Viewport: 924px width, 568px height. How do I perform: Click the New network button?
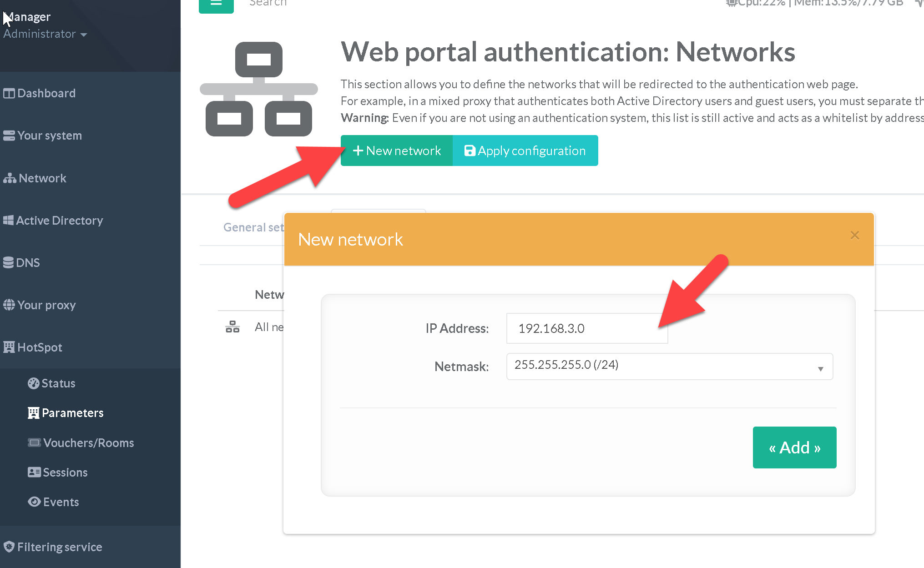pyautogui.click(x=397, y=151)
